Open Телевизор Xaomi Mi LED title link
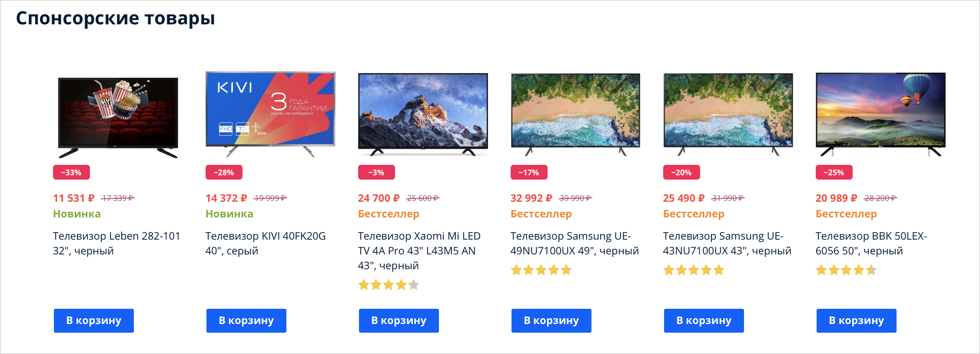980x354 pixels. coord(419,250)
